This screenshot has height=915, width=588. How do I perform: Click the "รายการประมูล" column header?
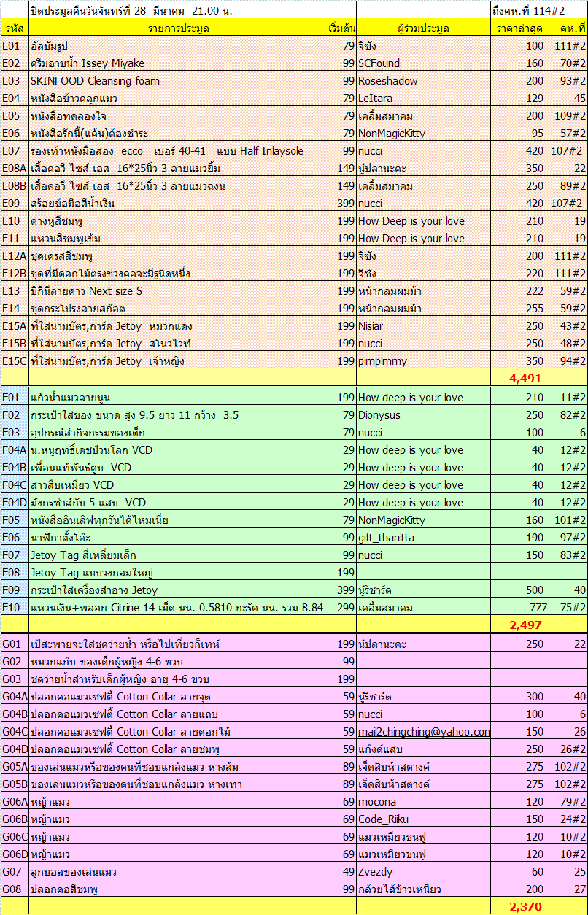(178, 28)
